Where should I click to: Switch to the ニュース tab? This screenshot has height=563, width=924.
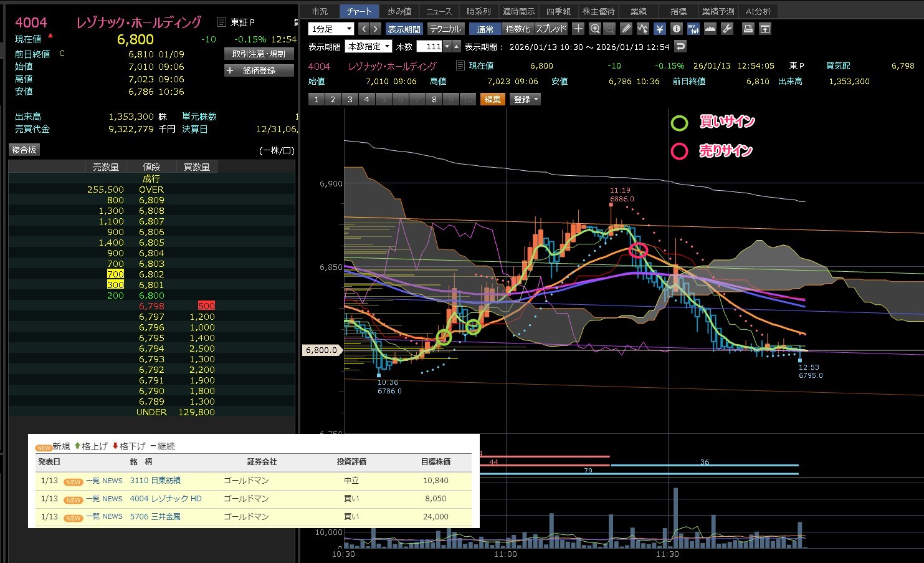(x=439, y=11)
